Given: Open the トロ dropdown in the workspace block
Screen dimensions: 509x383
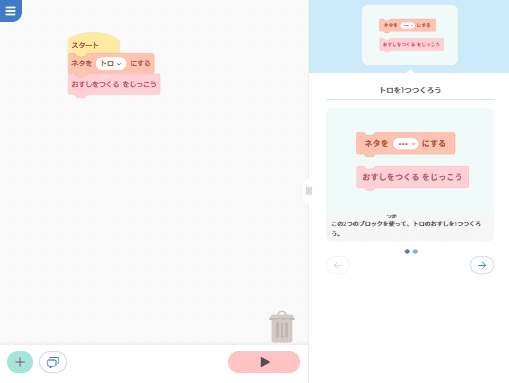Looking at the screenshot, I should point(111,63).
